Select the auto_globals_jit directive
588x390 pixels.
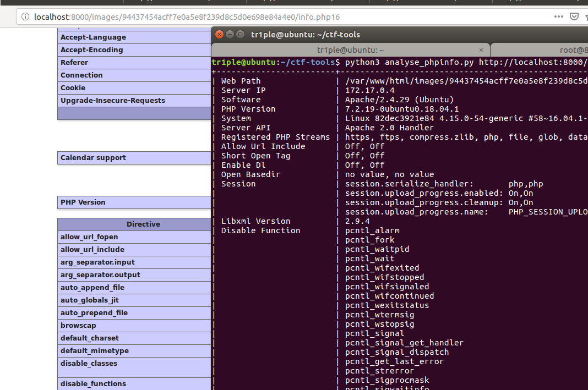pos(134,300)
